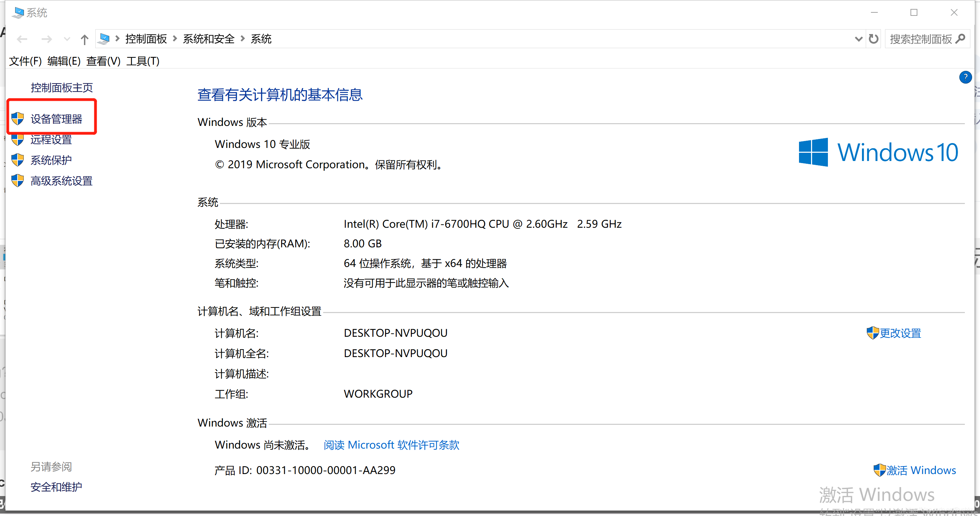Viewport: 980px width, 516px height.
Task: Open the blue help question mark icon
Action: 965,77
